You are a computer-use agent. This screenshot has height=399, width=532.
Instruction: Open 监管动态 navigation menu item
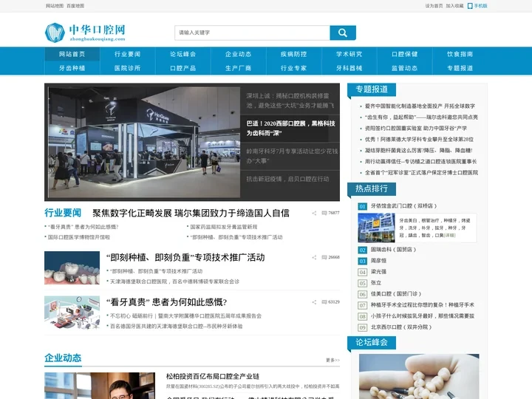(405, 68)
